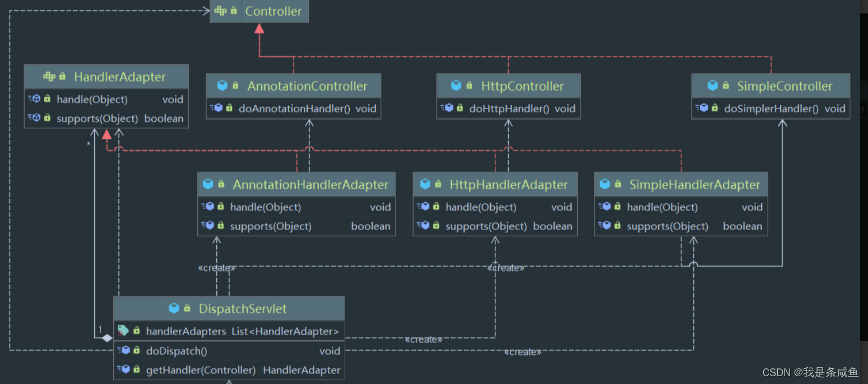The image size is (868, 384).
Task: Click method icon beside HandlerAdapter handle(Object)
Action: (x=35, y=99)
